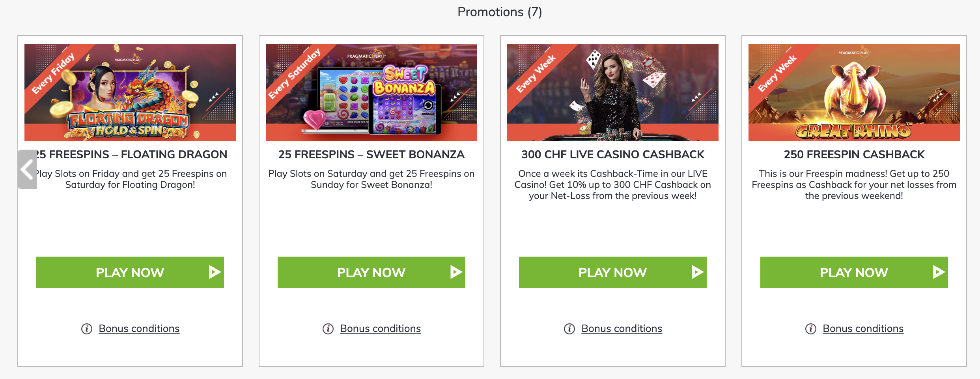This screenshot has width=980, height=379.
Task: Click the arrow icon in Sweet Bonanza's Play Now button
Action: coord(455,272)
